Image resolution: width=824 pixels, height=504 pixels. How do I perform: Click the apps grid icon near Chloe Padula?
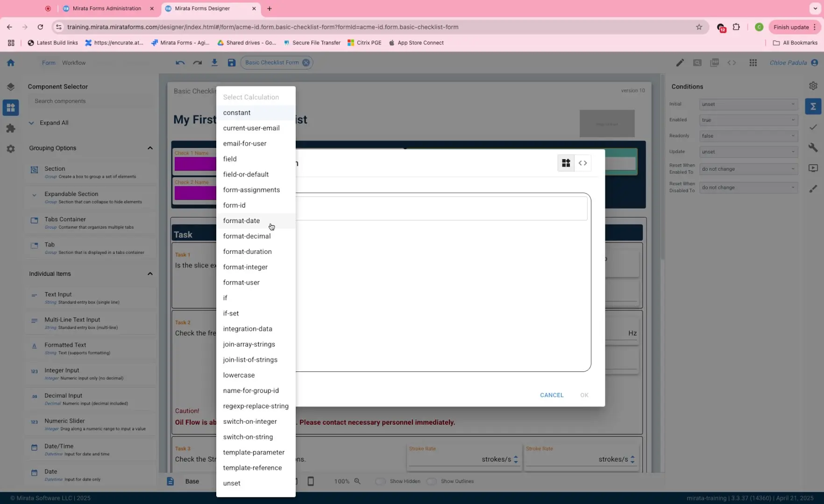pyautogui.click(x=753, y=62)
